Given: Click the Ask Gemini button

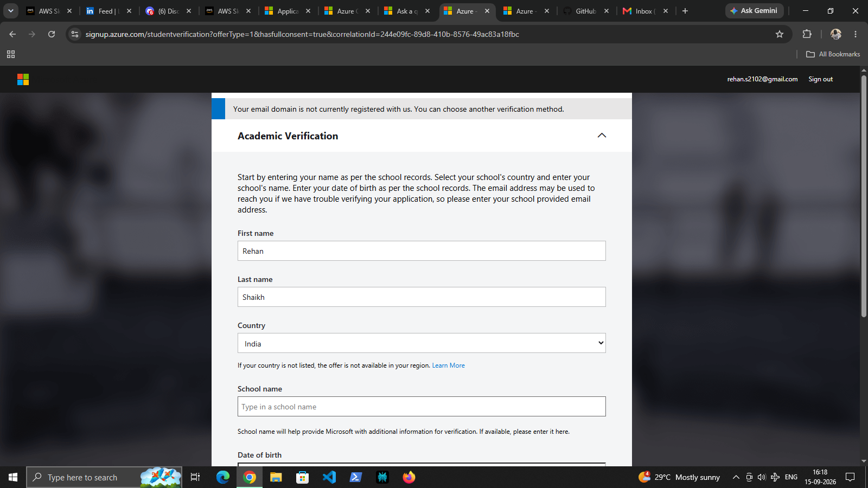Looking at the screenshot, I should coord(755,11).
